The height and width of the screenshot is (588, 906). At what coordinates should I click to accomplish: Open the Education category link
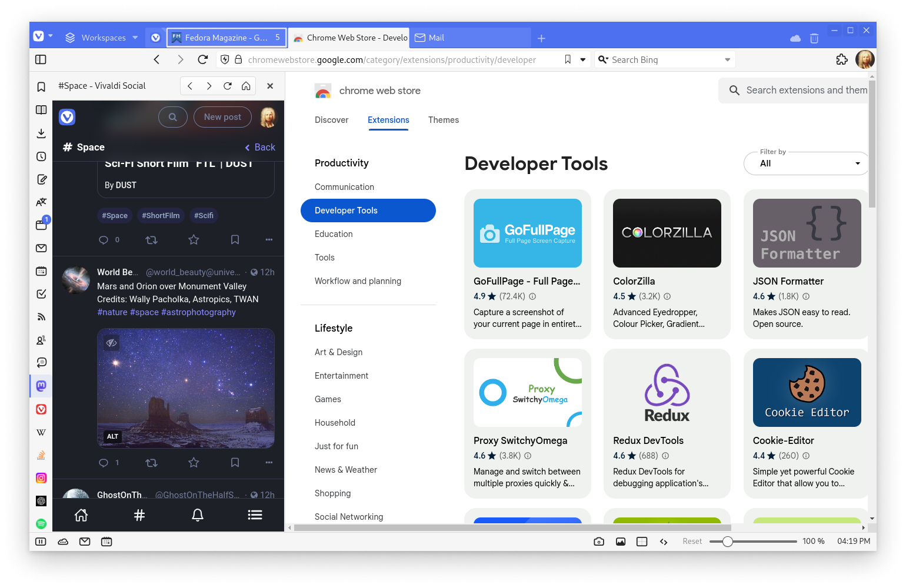(x=334, y=234)
